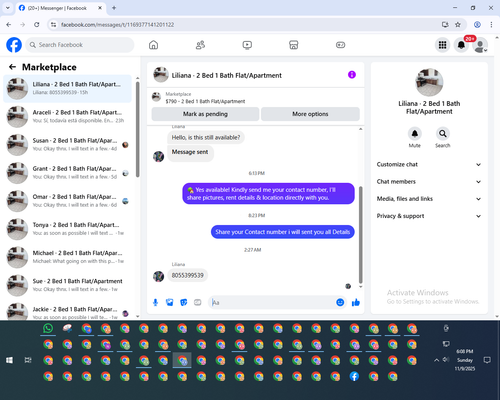
Task: Open WhatsApp from the taskbar
Action: point(48,328)
